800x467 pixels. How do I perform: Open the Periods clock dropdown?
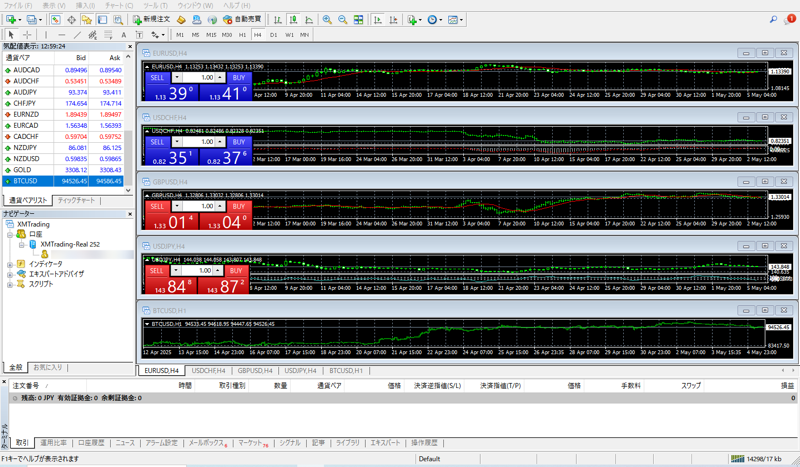coord(435,19)
